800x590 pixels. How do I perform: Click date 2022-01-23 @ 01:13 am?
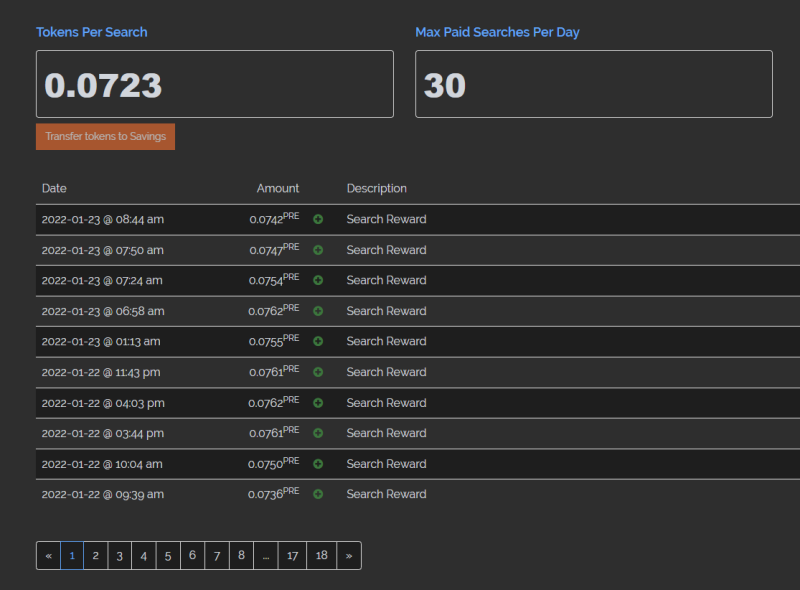click(x=101, y=341)
